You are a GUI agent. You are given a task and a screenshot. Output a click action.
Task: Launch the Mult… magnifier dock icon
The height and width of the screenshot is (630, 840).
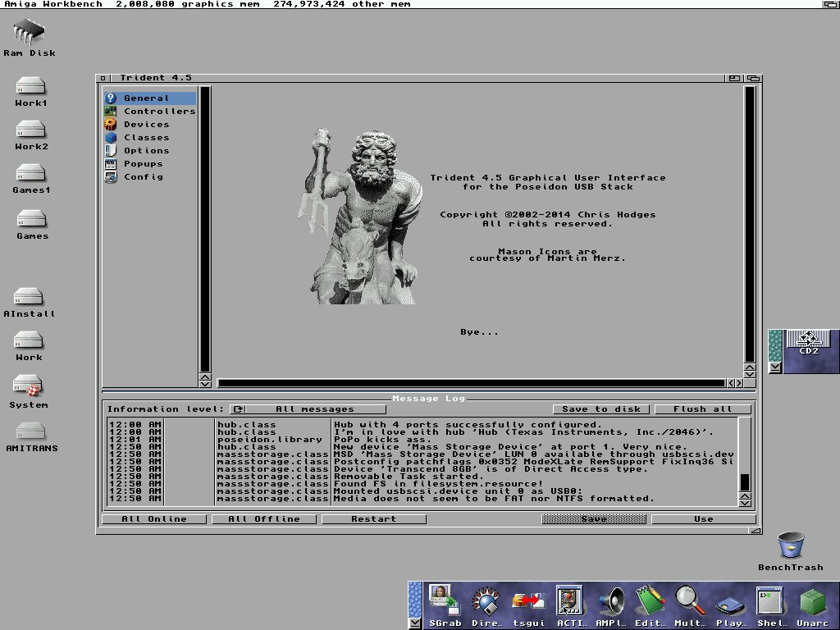point(690,605)
